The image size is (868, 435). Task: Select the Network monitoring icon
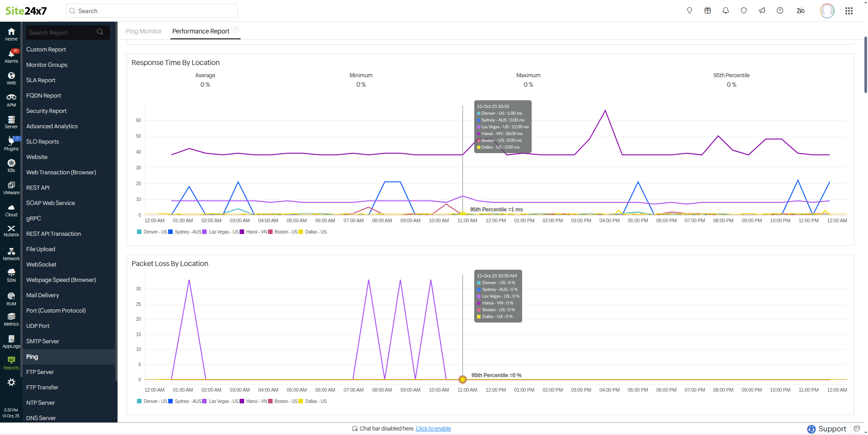[11, 253]
